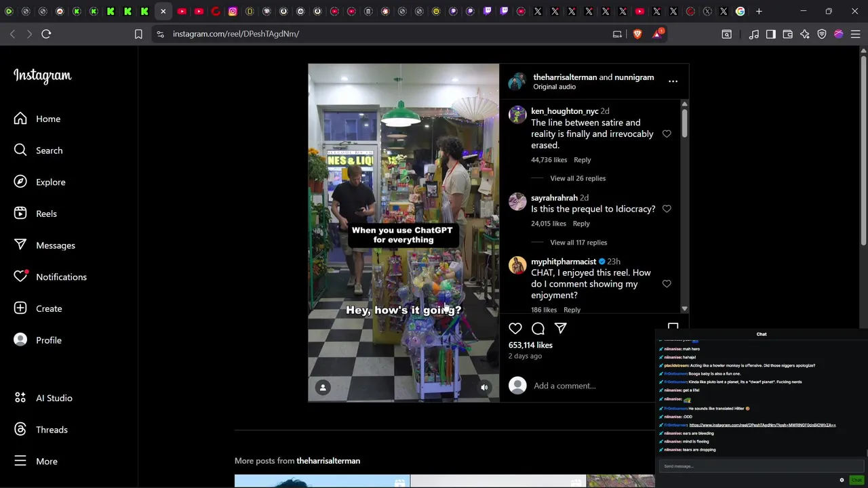Viewport: 868px width, 488px height.
Task: Open sayrahrahrah username link
Action: 554,198
